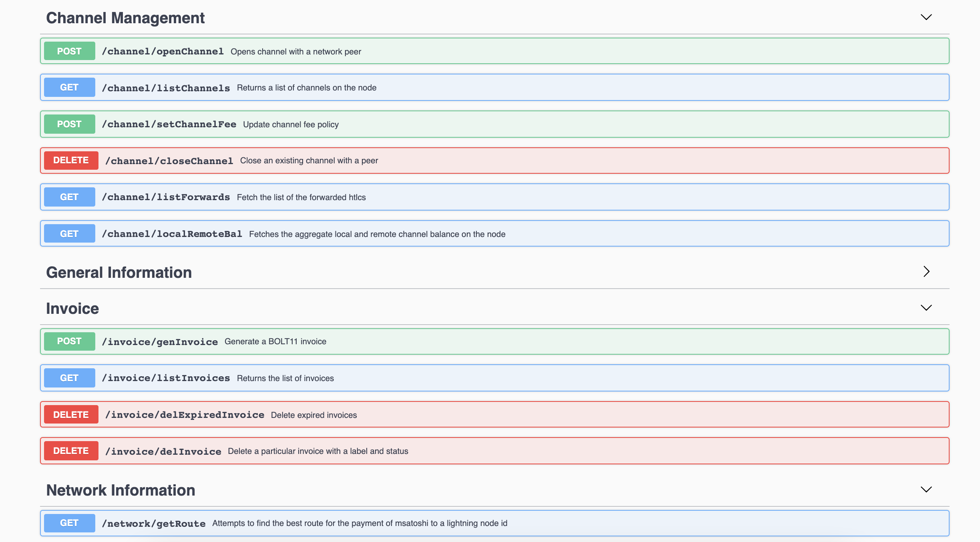Click 'Close an existing channel with a peer' description
The height and width of the screenshot is (542, 980).
[x=309, y=161]
